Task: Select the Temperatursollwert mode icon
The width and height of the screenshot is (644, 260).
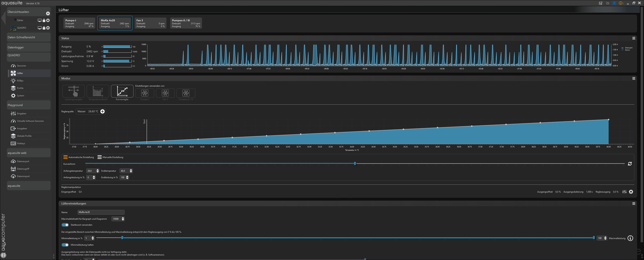Action: [x=98, y=91]
